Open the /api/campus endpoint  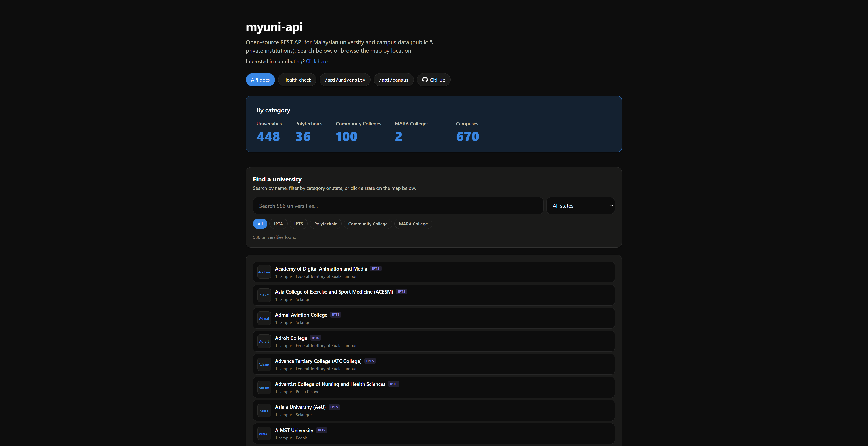(x=393, y=80)
